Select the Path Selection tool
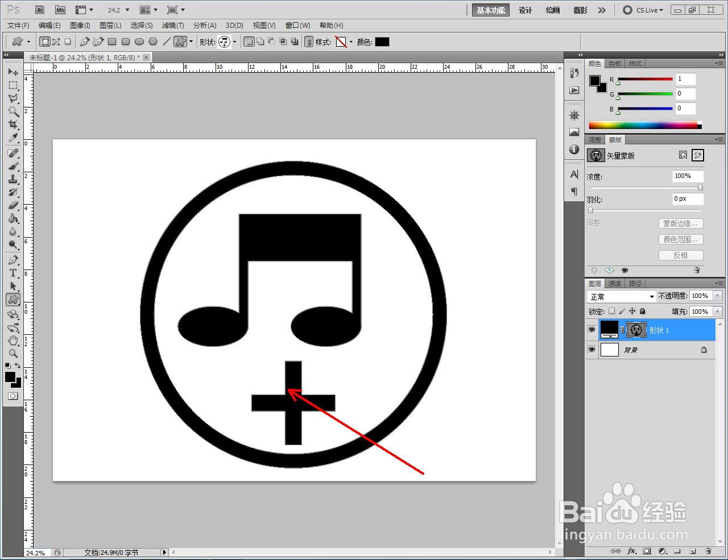The image size is (728, 560). pyautogui.click(x=13, y=286)
